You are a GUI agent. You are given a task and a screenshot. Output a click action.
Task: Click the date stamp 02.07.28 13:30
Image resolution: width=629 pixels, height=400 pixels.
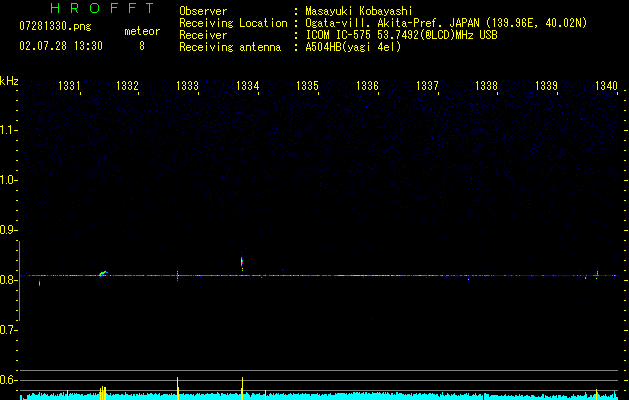click(61, 46)
